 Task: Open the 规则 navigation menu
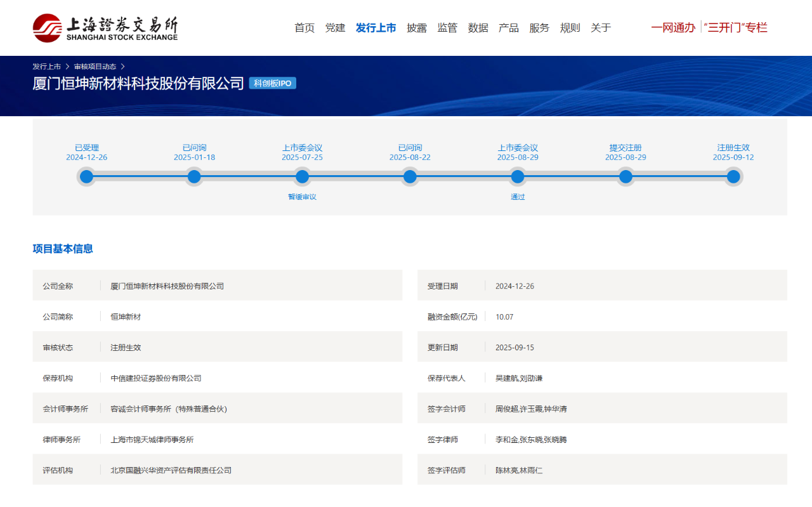(x=570, y=28)
